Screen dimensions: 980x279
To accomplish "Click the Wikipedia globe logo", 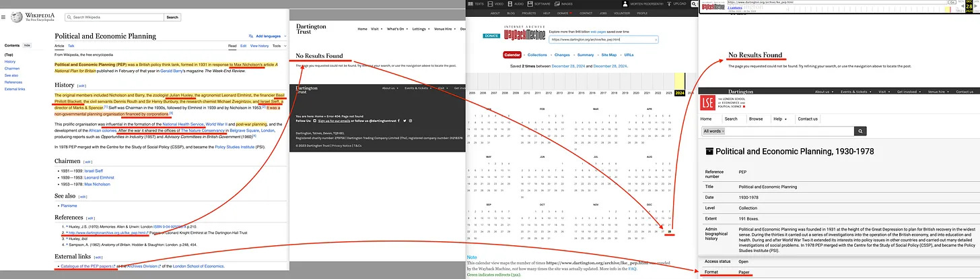I will [x=17, y=17].
